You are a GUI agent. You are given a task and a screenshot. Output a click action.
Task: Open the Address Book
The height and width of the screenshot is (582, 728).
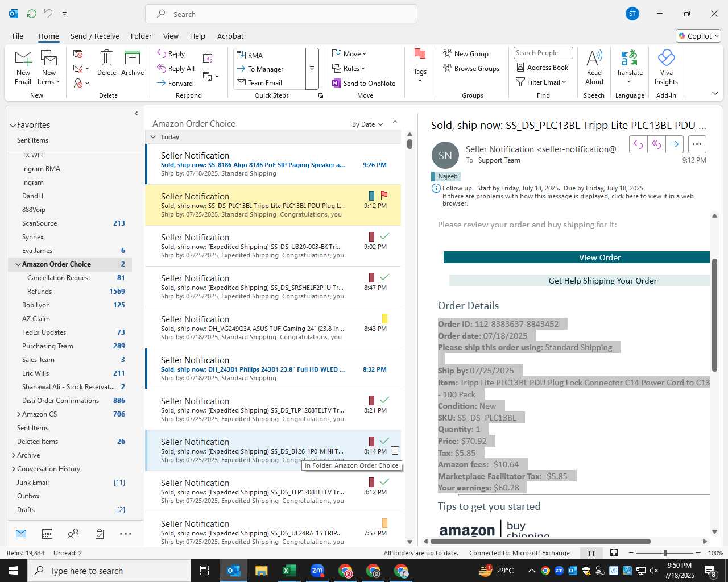(542, 67)
